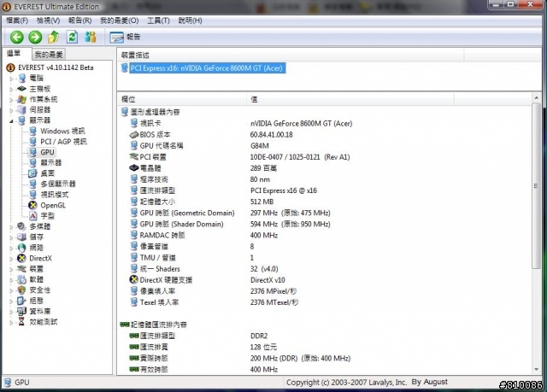The height and width of the screenshot is (392, 547).
Task: Click the 電晶體 row chip icon
Action: tap(133, 168)
